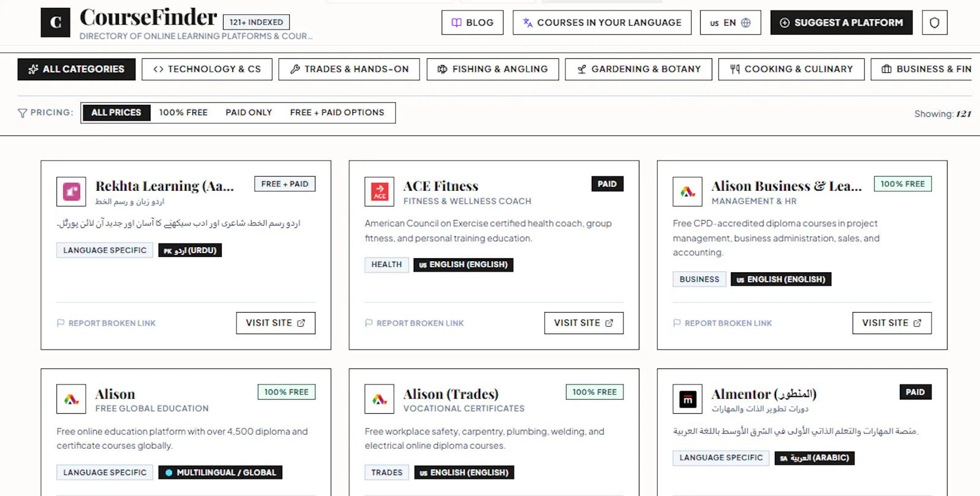Click the pricing funnel filter icon
The width and height of the screenshot is (980, 496).
click(23, 113)
